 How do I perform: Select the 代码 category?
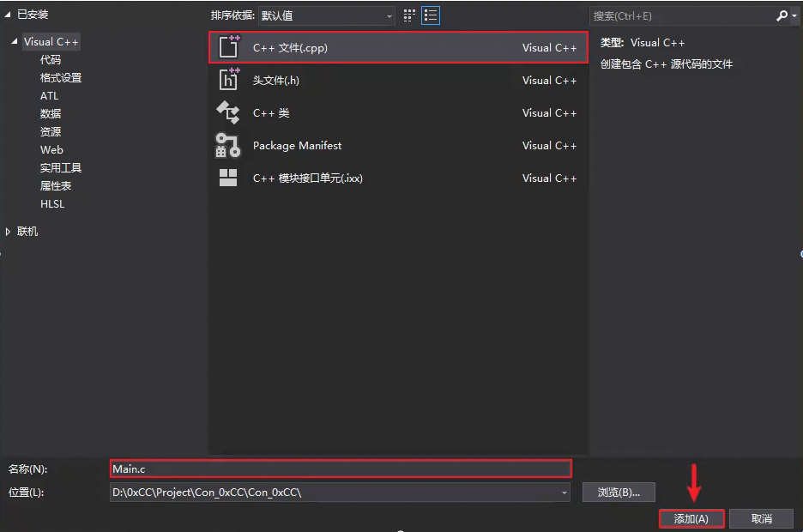click(51, 60)
